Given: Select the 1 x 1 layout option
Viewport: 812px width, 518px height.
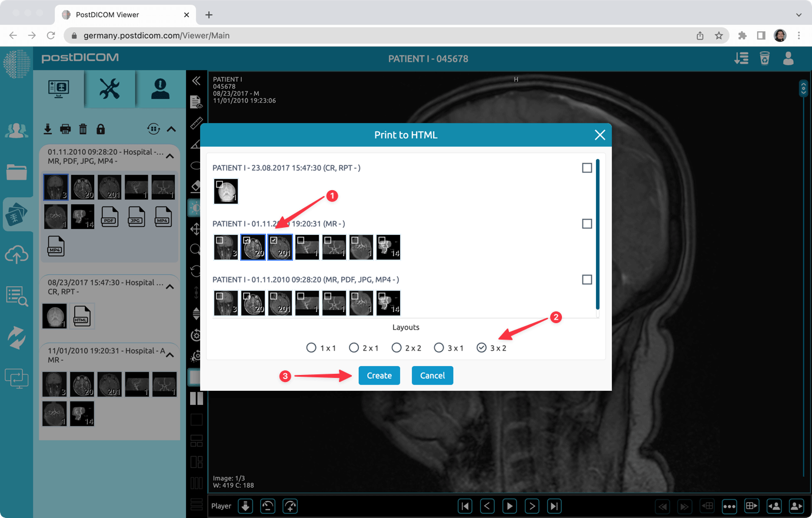Looking at the screenshot, I should (311, 347).
